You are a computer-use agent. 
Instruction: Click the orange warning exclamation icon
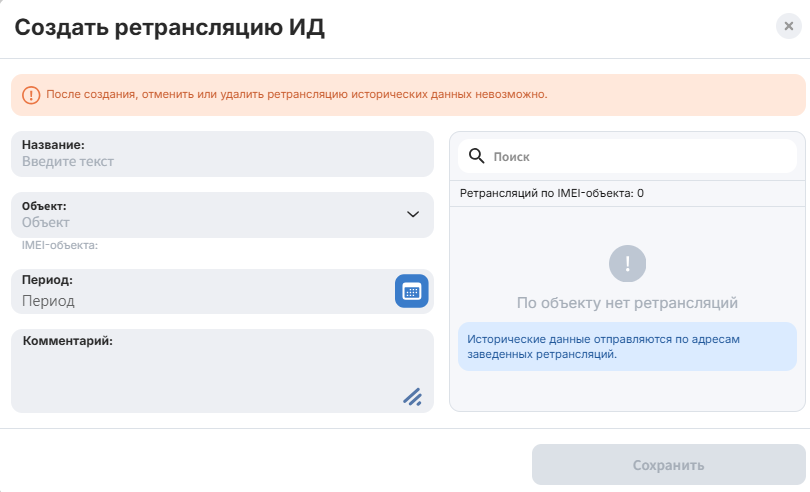31,95
